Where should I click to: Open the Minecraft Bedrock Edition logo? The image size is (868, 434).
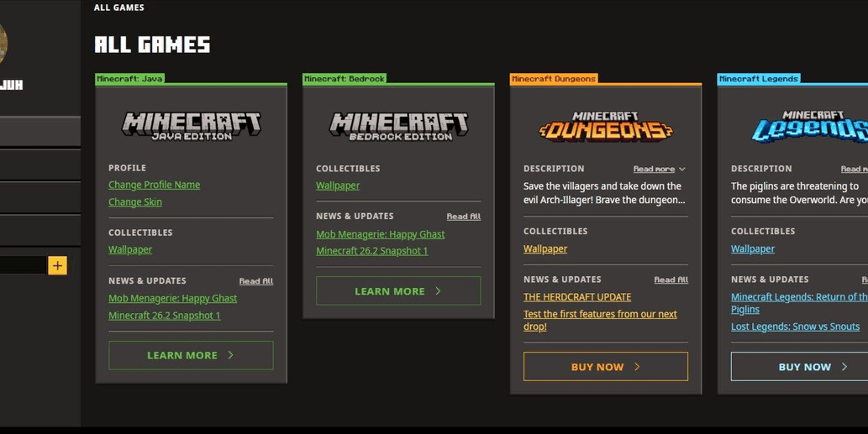pos(398,126)
